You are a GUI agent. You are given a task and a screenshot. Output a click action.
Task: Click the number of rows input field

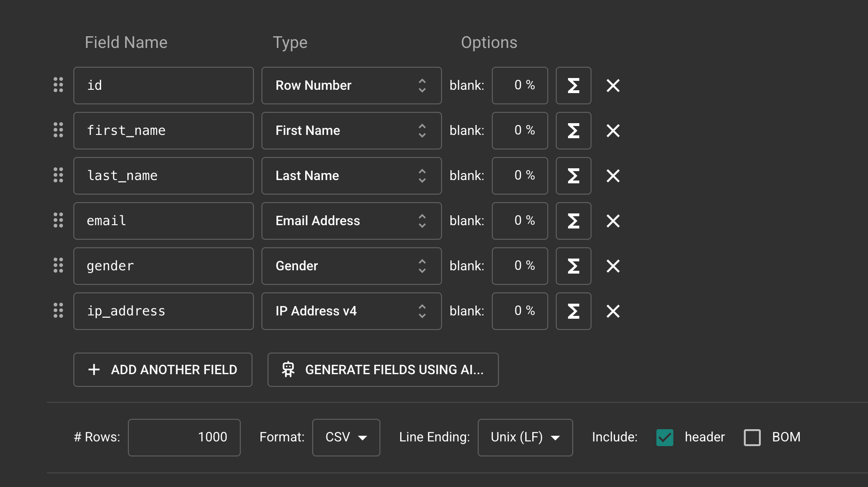(184, 437)
